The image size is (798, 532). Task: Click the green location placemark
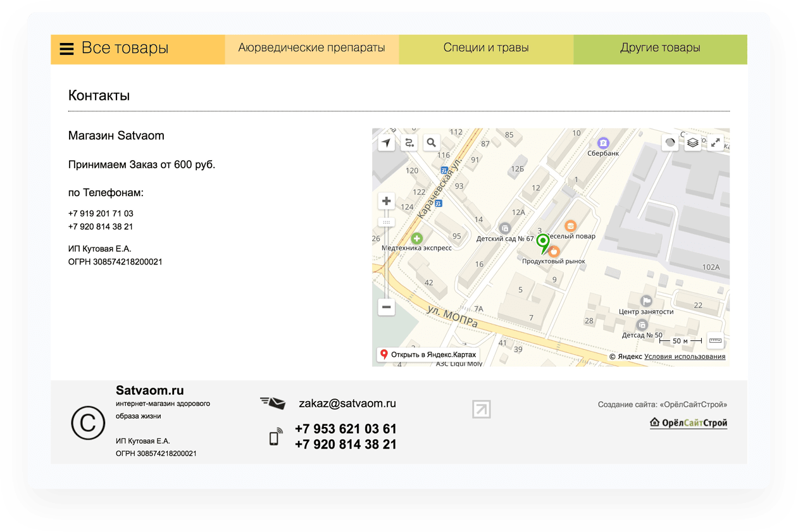(543, 244)
